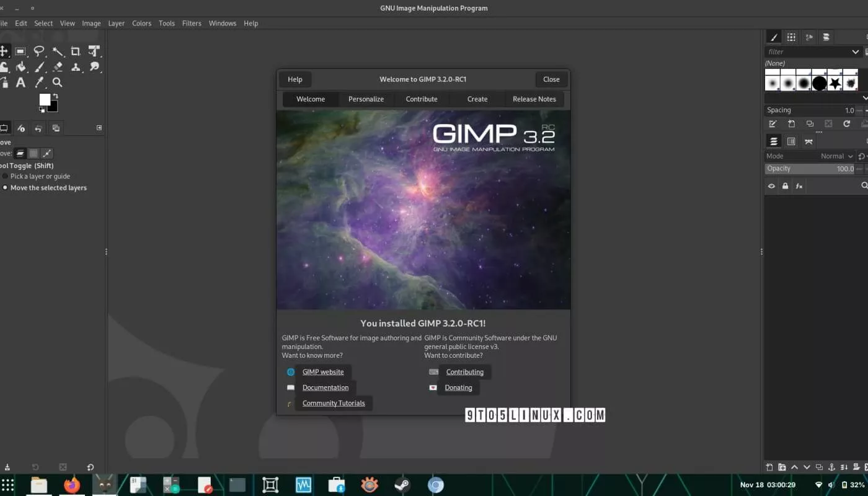Viewport: 868px width, 496px height.
Task: Select the Color Picker eyedropper tool
Action: [x=39, y=82]
